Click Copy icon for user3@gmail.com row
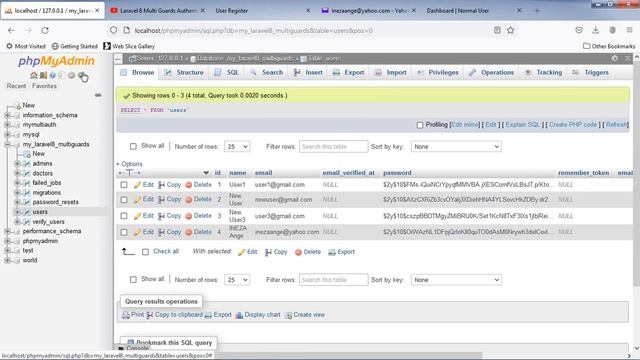Screen dimensions: 640x360 pos(161,216)
